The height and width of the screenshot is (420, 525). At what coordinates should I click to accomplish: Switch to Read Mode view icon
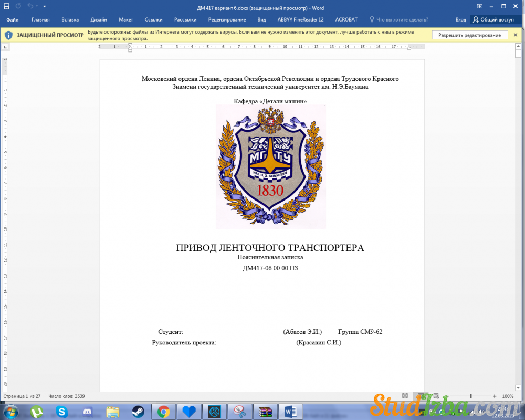tap(405, 396)
